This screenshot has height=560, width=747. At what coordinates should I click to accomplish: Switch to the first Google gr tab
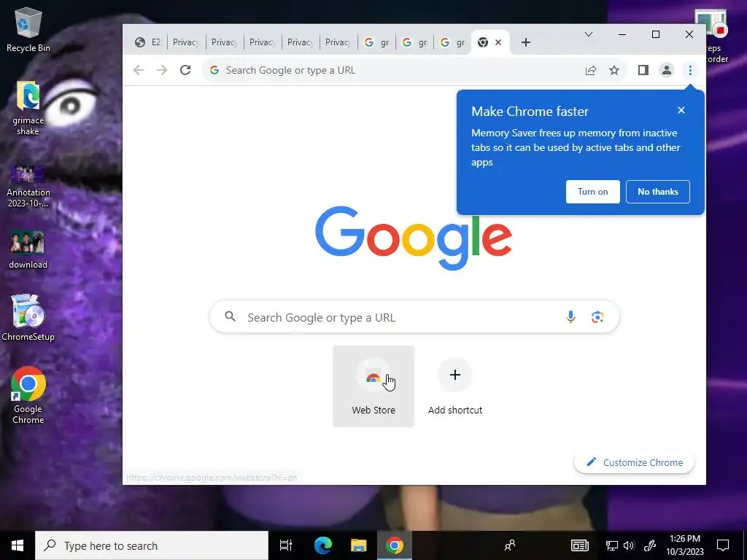[x=376, y=42]
